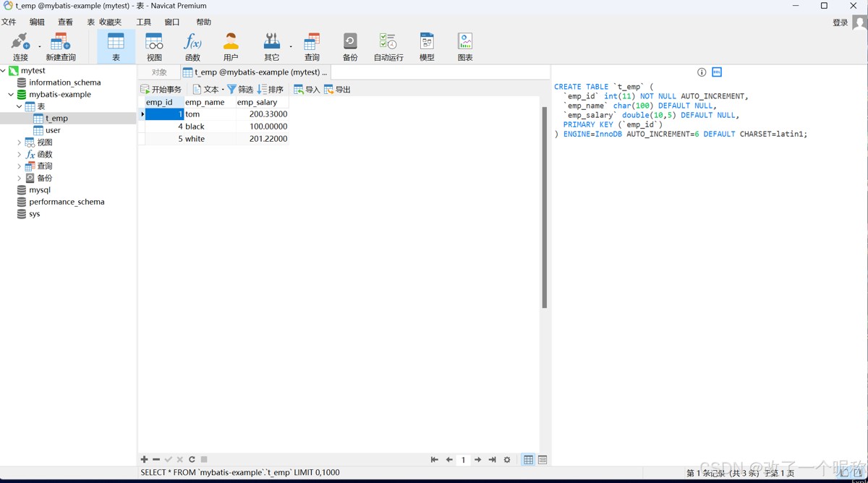Add a record with the plus icon
The height and width of the screenshot is (483, 868).
pos(144,459)
